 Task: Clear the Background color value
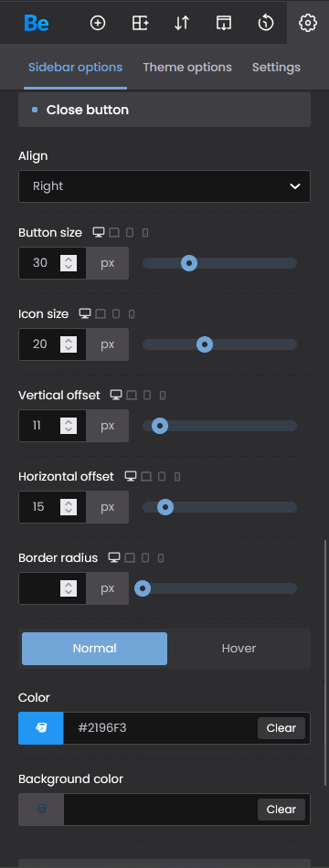point(281,810)
